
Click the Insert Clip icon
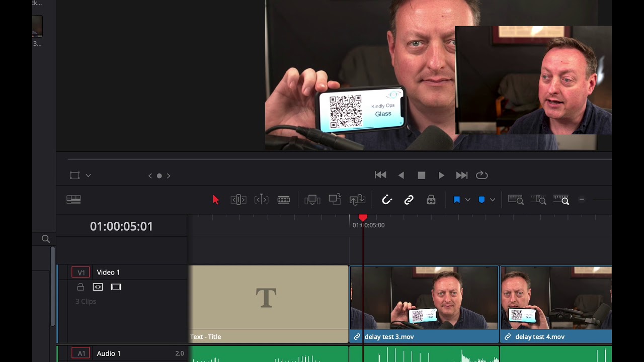click(x=312, y=200)
